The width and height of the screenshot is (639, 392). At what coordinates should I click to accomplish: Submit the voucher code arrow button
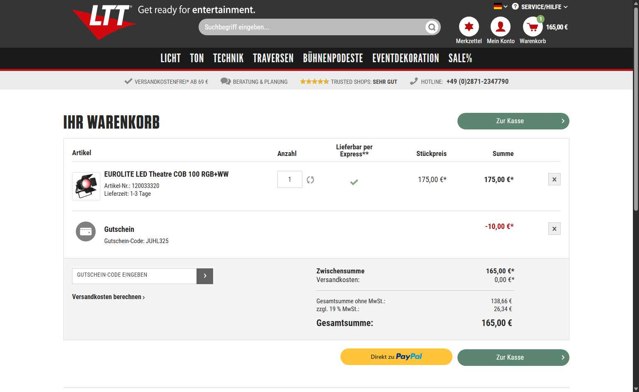tap(205, 276)
